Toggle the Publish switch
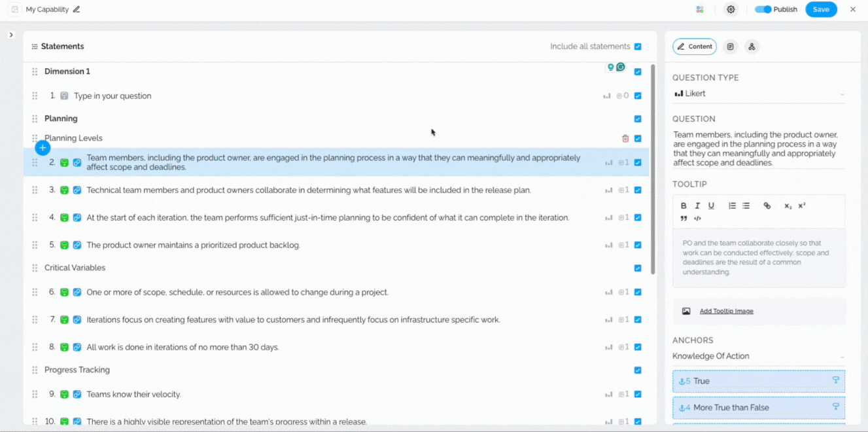Viewport: 868px width, 432px height. click(x=763, y=10)
